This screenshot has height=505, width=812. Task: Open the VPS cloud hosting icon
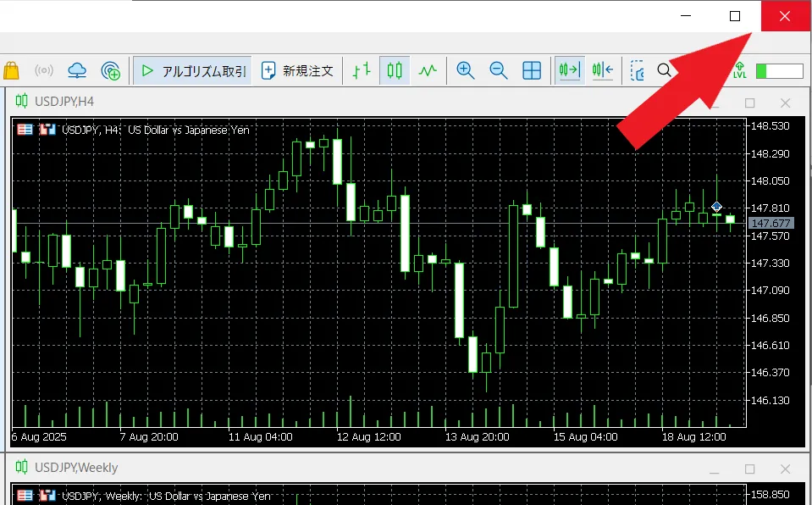(x=77, y=70)
